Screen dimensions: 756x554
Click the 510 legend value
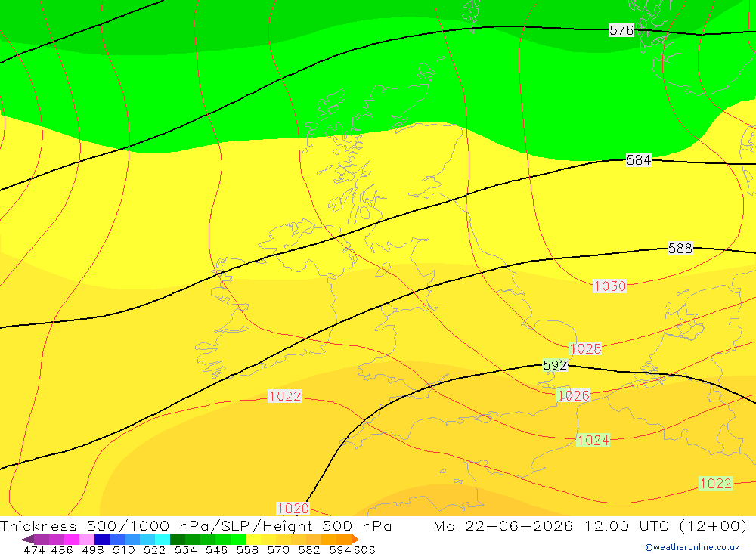pyautogui.click(x=123, y=550)
